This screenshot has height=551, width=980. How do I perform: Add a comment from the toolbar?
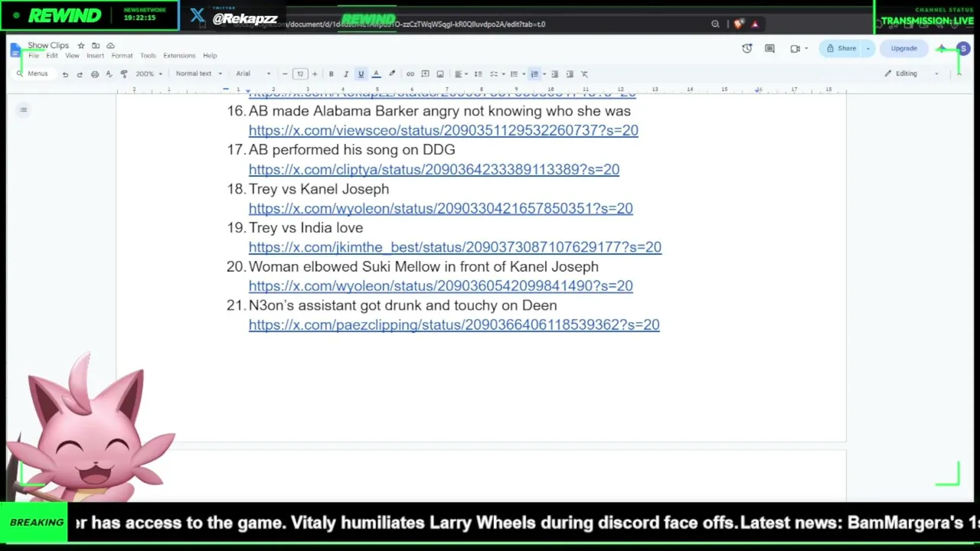(425, 74)
